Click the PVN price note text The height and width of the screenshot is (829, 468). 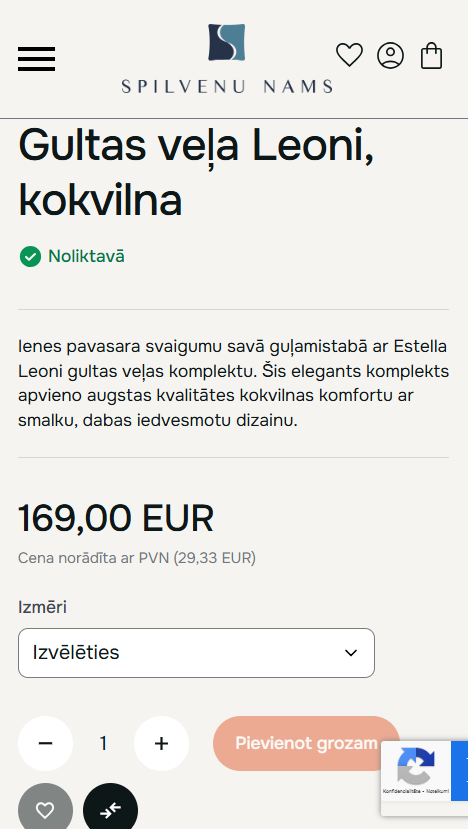[137, 558]
